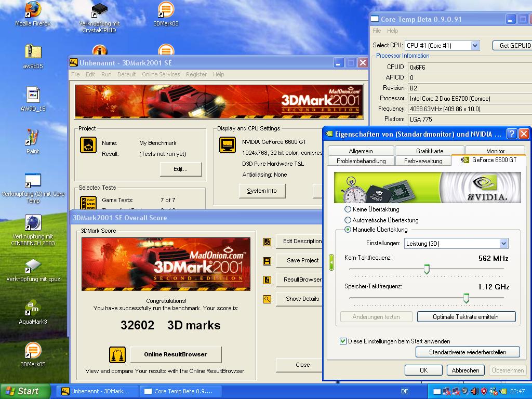
Task: Open the aw9d15 zip folder icon
Action: click(x=33, y=52)
